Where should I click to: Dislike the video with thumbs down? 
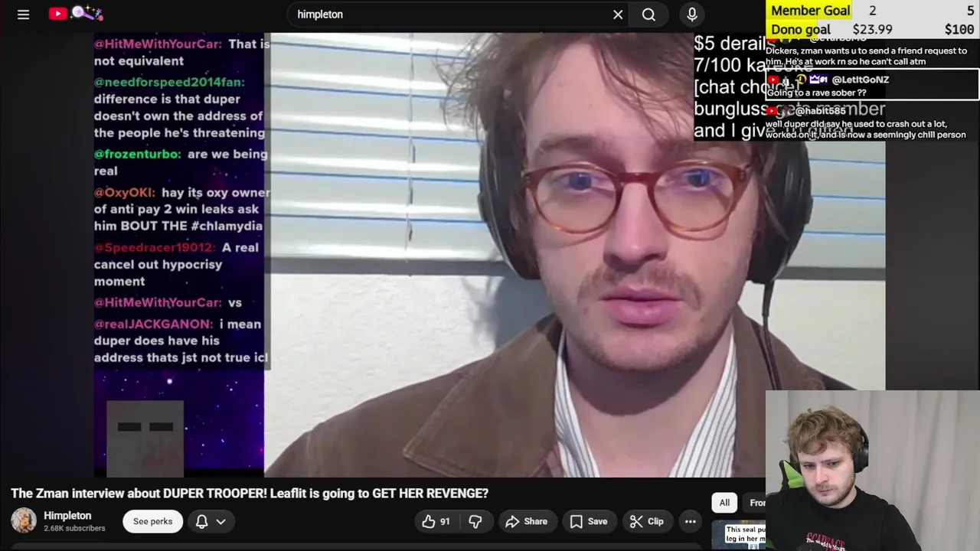(475, 521)
